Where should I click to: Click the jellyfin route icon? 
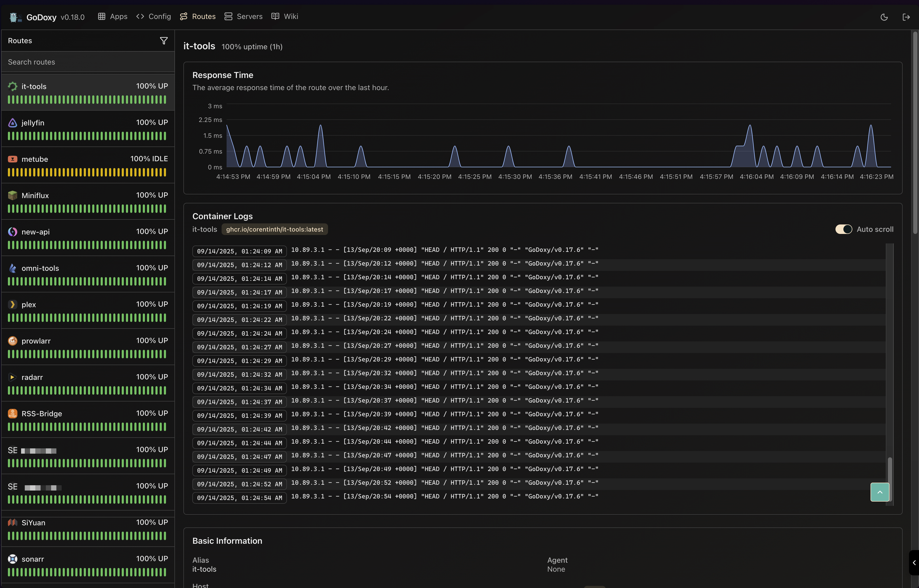click(13, 122)
